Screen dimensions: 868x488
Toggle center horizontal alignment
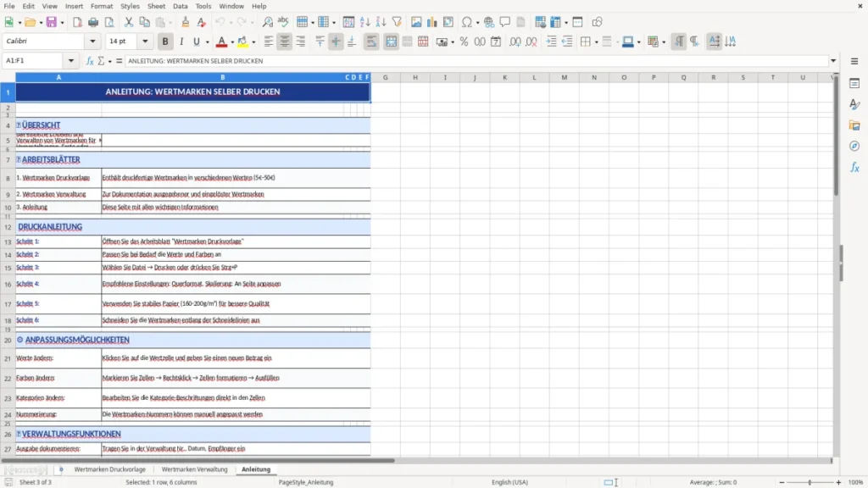(285, 42)
